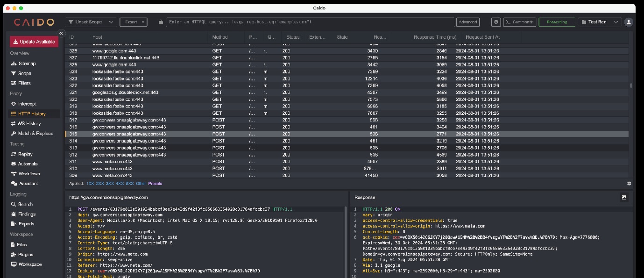
Task: Open the Sitemap page from the sidebar
Action: click(27, 64)
